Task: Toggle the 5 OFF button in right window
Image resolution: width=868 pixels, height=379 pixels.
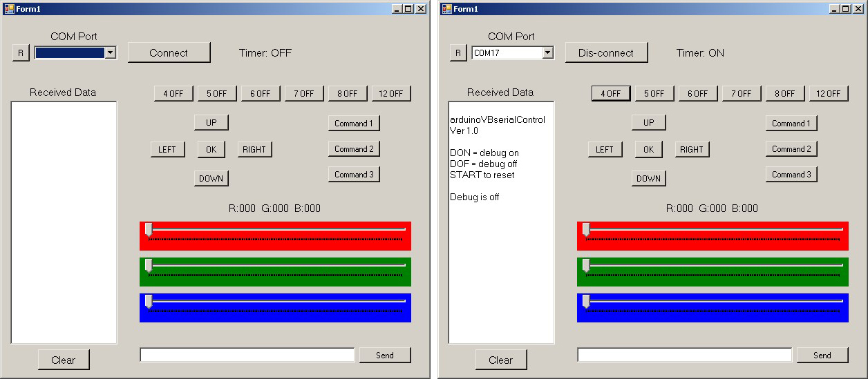Action: point(654,93)
